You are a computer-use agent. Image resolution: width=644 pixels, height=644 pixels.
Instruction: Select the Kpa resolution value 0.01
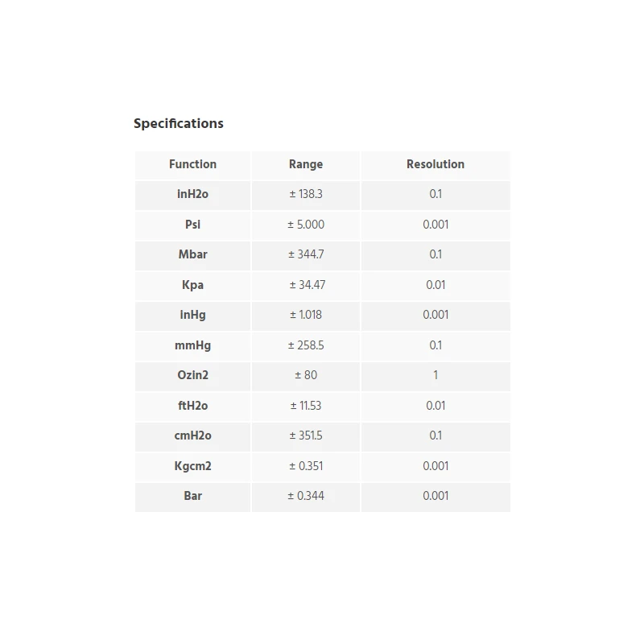pos(436,285)
